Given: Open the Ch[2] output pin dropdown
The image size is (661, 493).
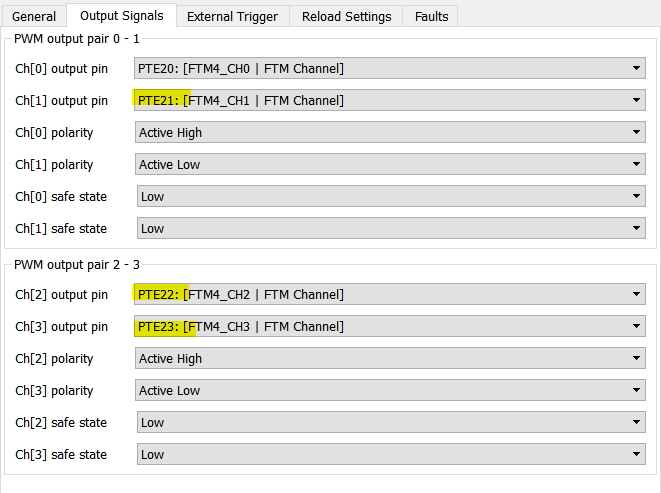Looking at the screenshot, I should click(x=637, y=294).
